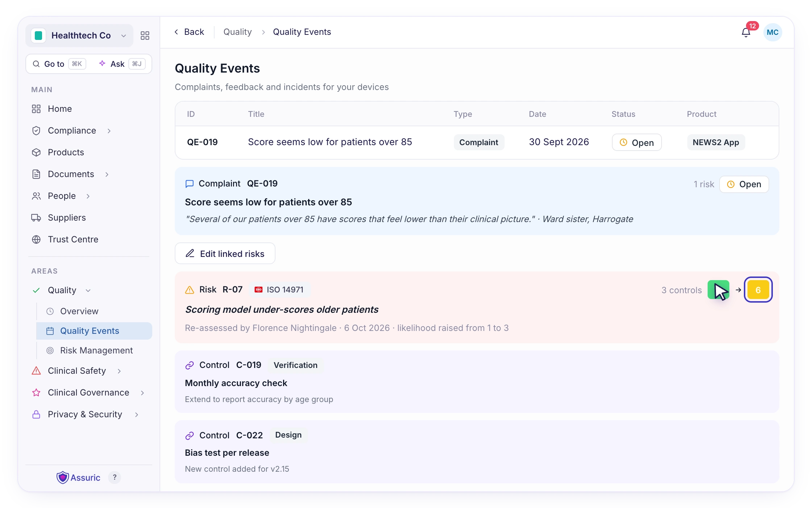
Task: Click the Open status in QE-019 table row
Action: (637, 142)
